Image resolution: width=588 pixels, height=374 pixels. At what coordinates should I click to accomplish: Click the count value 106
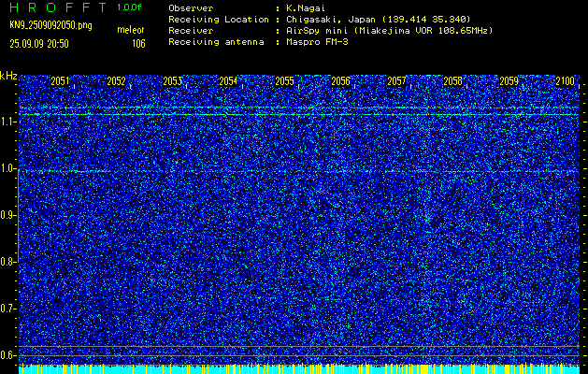pyautogui.click(x=138, y=44)
